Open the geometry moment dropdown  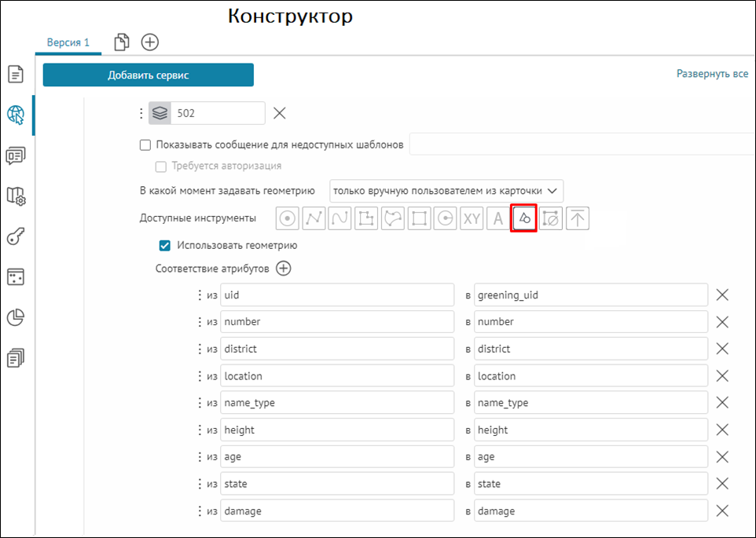coord(446,191)
